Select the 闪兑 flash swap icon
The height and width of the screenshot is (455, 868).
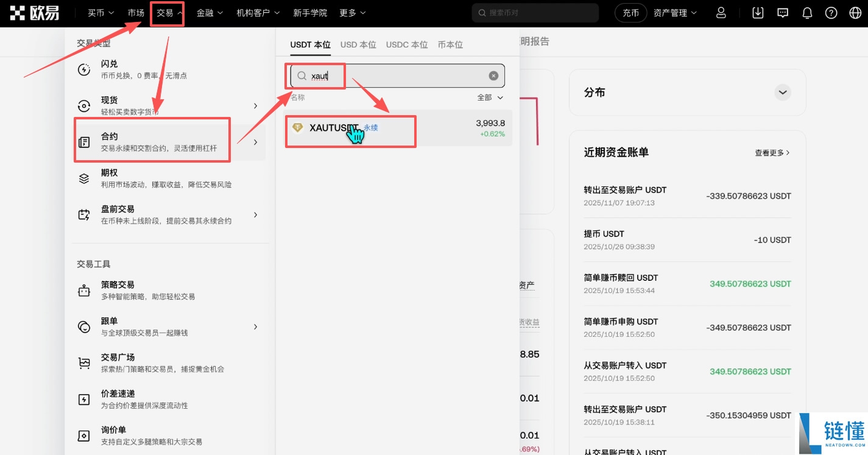pos(84,69)
